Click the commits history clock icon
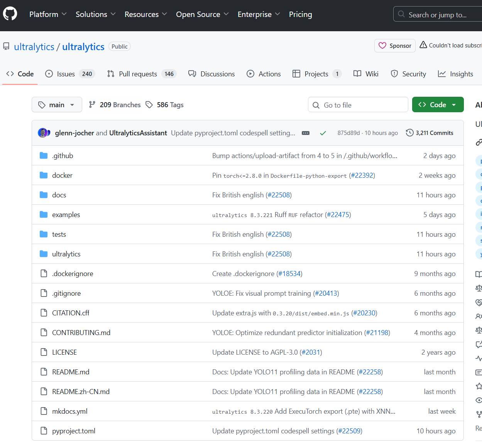This screenshot has height=448, width=482. click(x=409, y=133)
